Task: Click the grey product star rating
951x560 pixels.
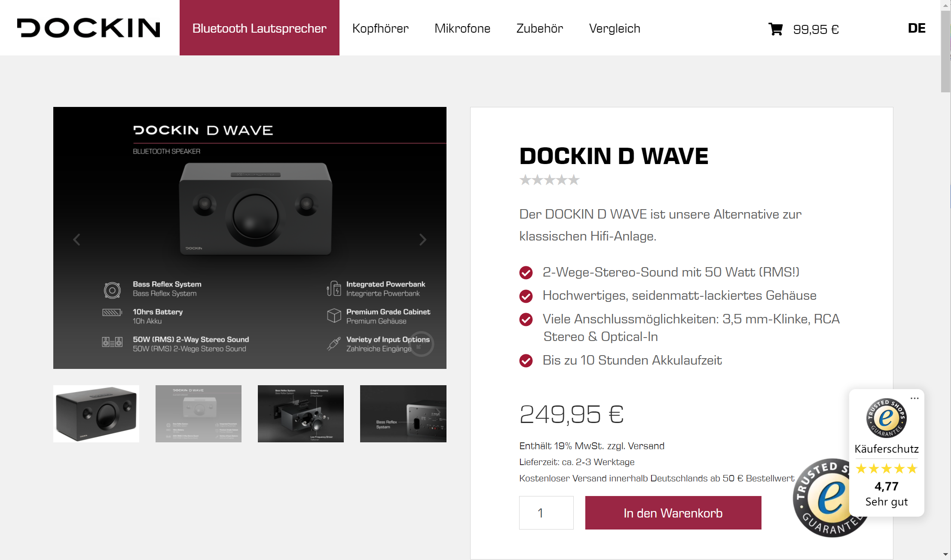Action: [549, 180]
